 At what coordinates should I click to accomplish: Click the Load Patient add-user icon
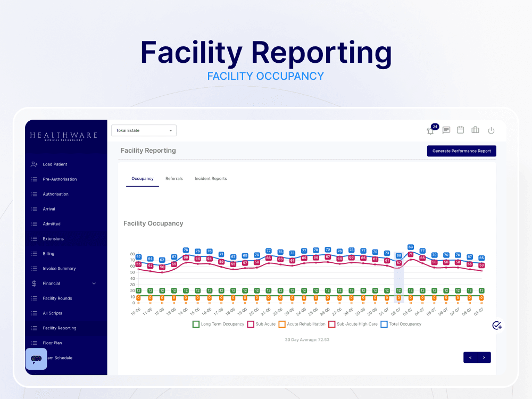point(34,164)
